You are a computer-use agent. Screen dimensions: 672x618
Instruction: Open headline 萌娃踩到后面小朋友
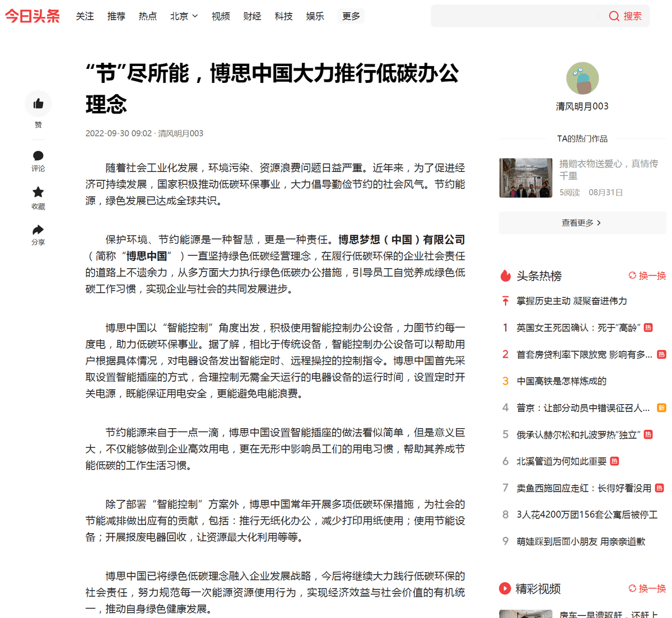[x=581, y=541]
